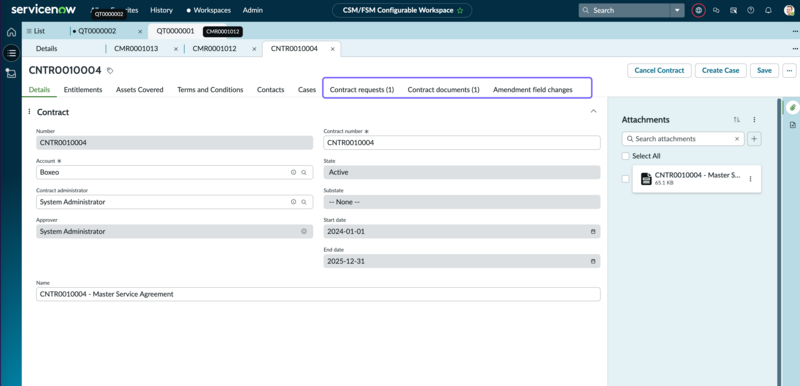800x386 pixels.
Task: Switch to the Cases tab
Action: [307, 90]
